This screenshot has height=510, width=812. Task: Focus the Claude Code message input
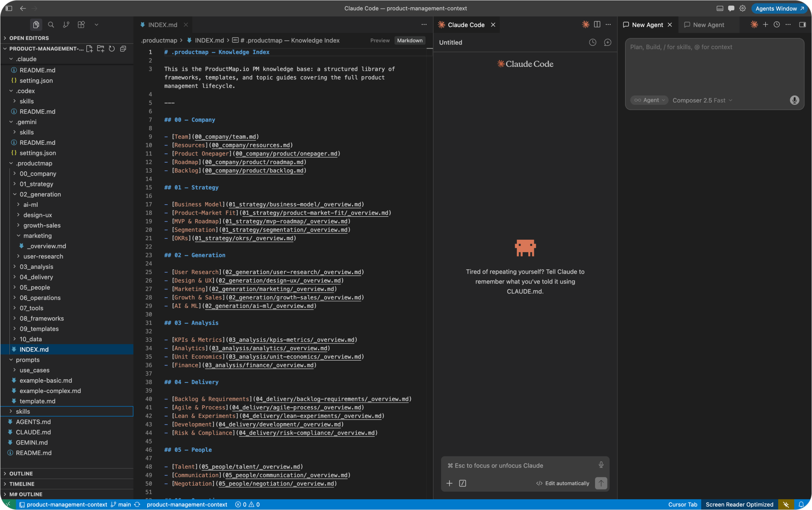coord(521,465)
